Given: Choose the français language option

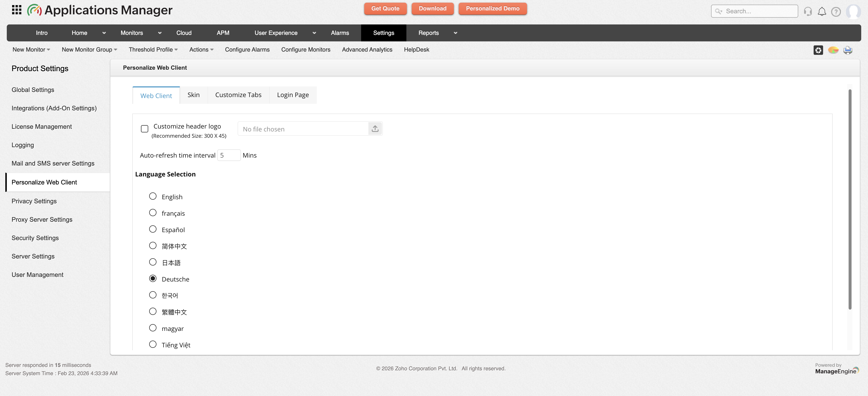Looking at the screenshot, I should tap(153, 213).
